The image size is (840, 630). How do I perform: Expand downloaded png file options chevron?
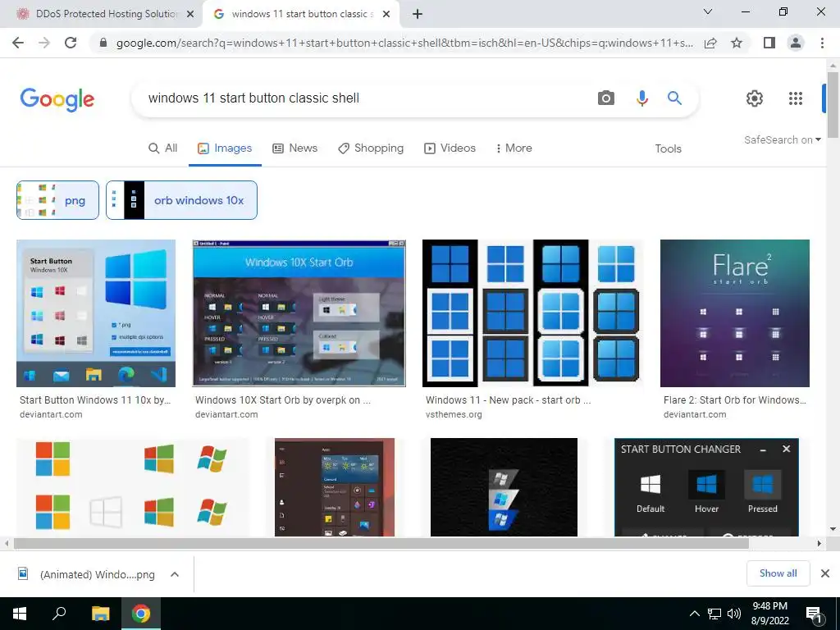click(175, 574)
